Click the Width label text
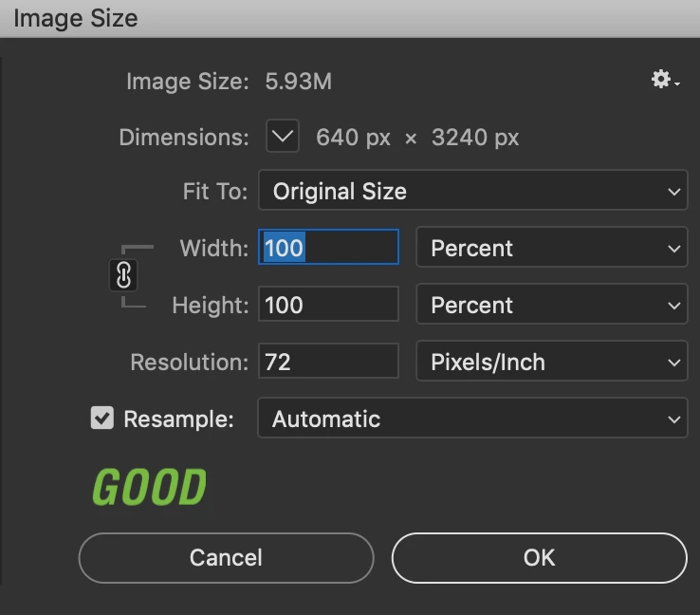This screenshot has width=700, height=615. (213, 249)
